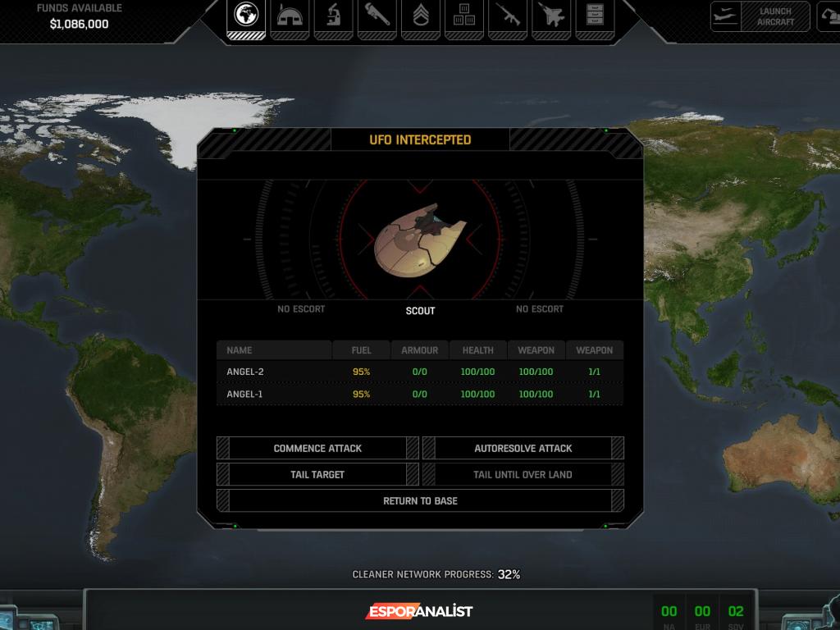Open the research microscope screen
Image resolution: width=840 pixels, height=630 pixels.
[x=333, y=16]
